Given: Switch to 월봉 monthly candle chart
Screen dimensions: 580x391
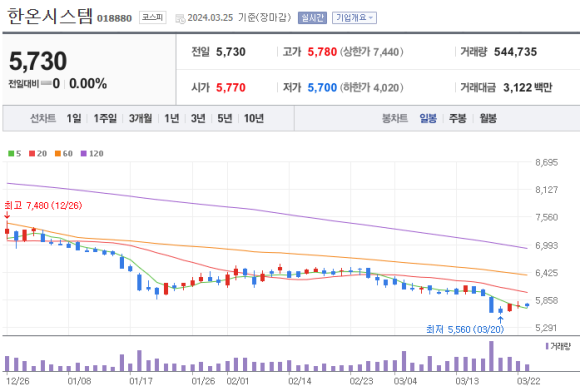Looking at the screenshot, I should coord(488,118).
